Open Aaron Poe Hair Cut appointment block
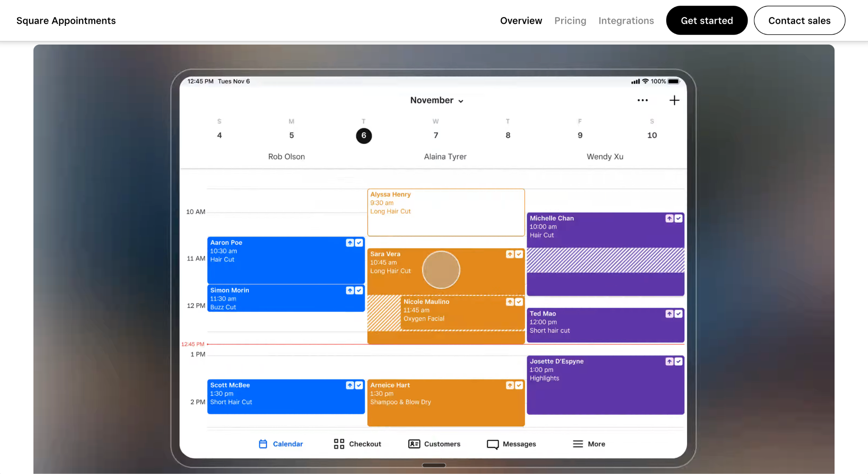This screenshot has width=868, height=474. pos(286,260)
